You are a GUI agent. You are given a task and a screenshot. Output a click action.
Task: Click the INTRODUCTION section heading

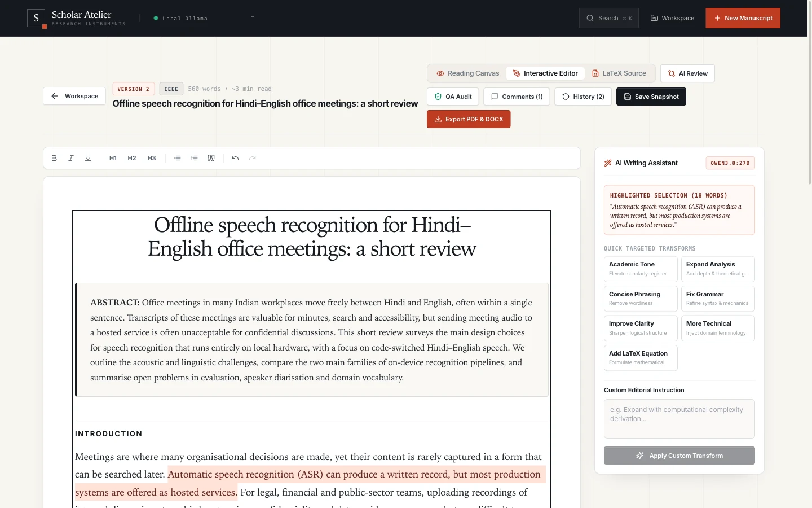pyautogui.click(x=109, y=433)
